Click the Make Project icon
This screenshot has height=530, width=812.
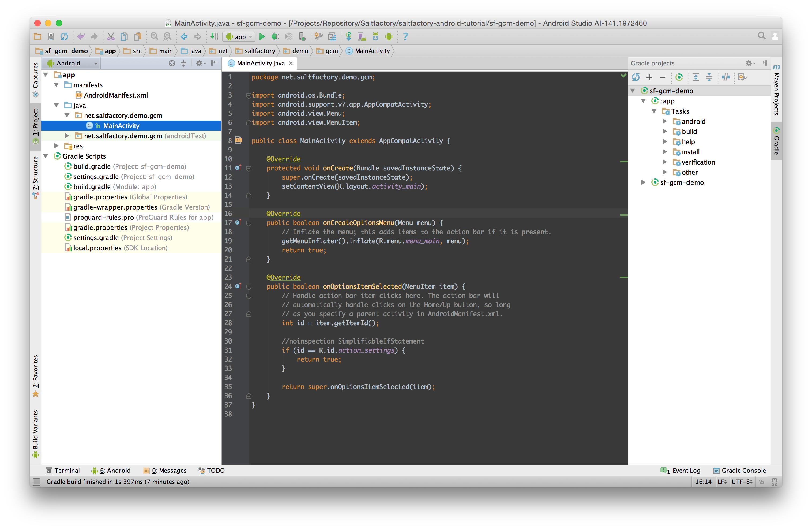[x=214, y=36]
